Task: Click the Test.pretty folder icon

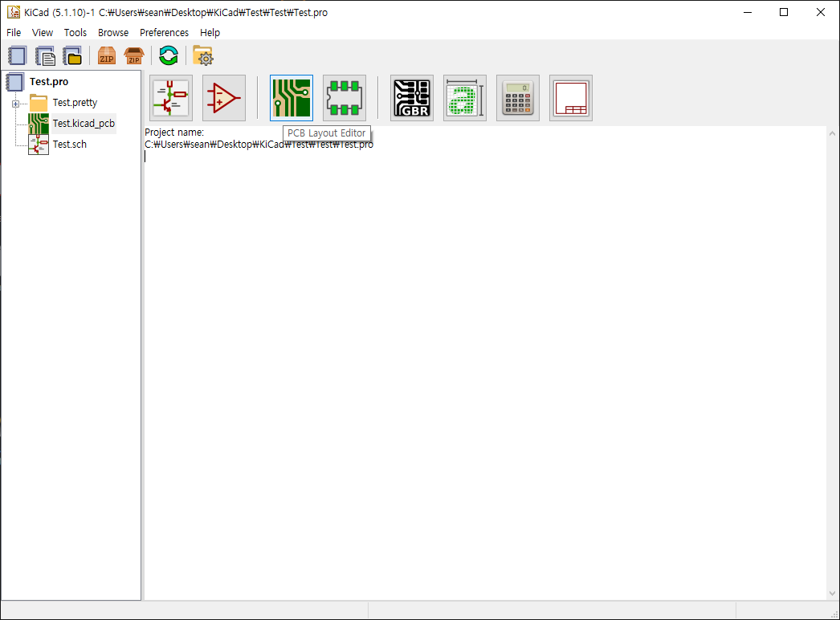Action: click(39, 102)
